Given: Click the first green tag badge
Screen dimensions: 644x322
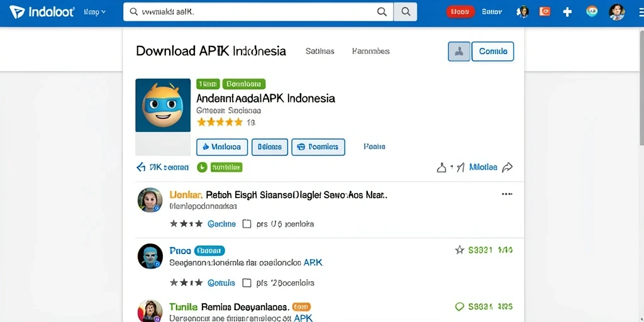Looking at the screenshot, I should click(208, 84).
